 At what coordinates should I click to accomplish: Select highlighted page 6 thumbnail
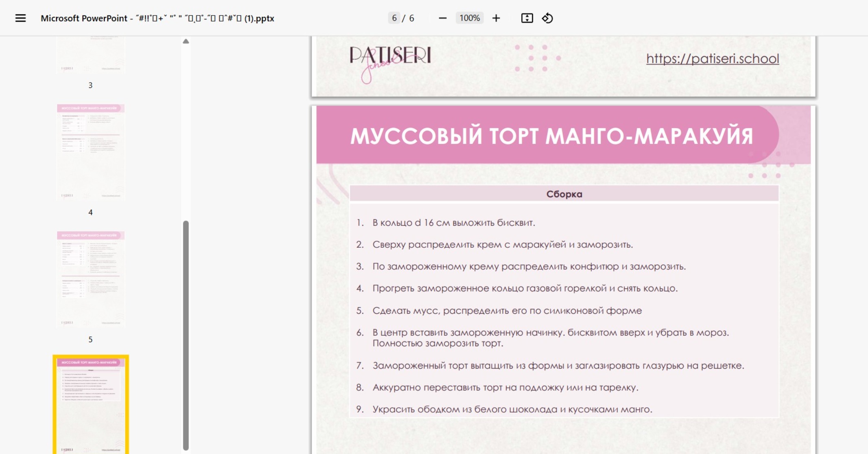pos(91,405)
